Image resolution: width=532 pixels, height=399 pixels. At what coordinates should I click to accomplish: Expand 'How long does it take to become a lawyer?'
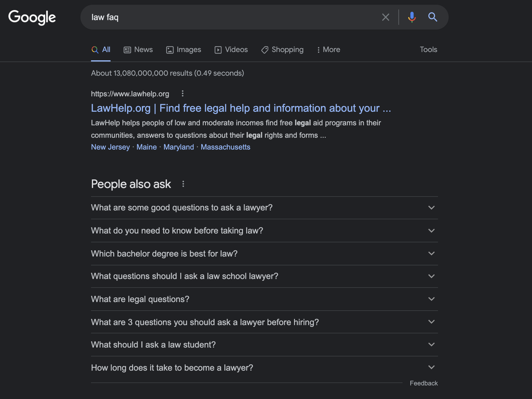(x=264, y=368)
